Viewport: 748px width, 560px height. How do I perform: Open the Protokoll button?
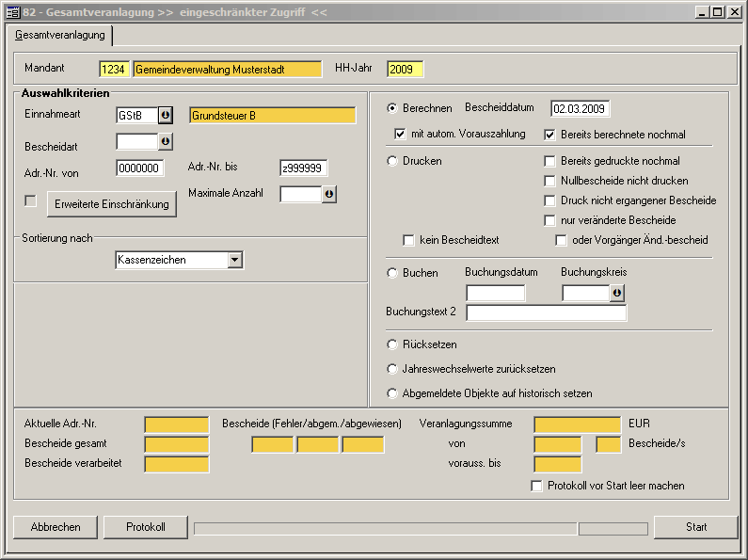(145, 527)
